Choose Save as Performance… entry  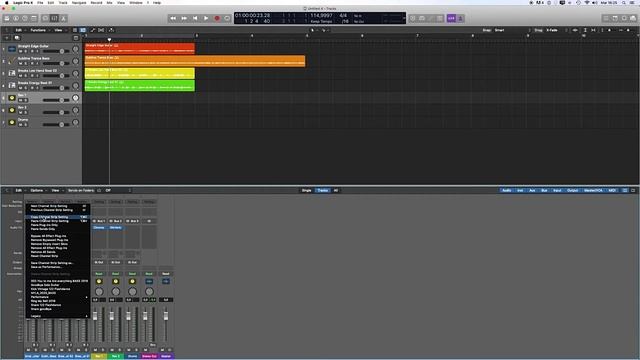click(58, 267)
